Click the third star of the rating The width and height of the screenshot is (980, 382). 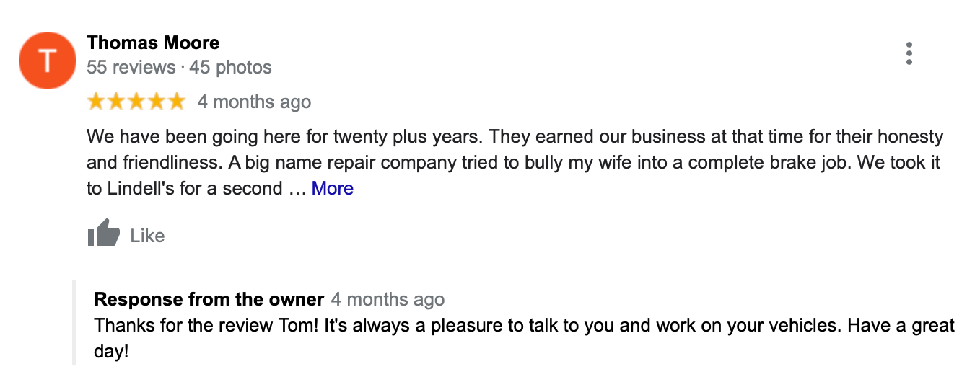tap(136, 102)
